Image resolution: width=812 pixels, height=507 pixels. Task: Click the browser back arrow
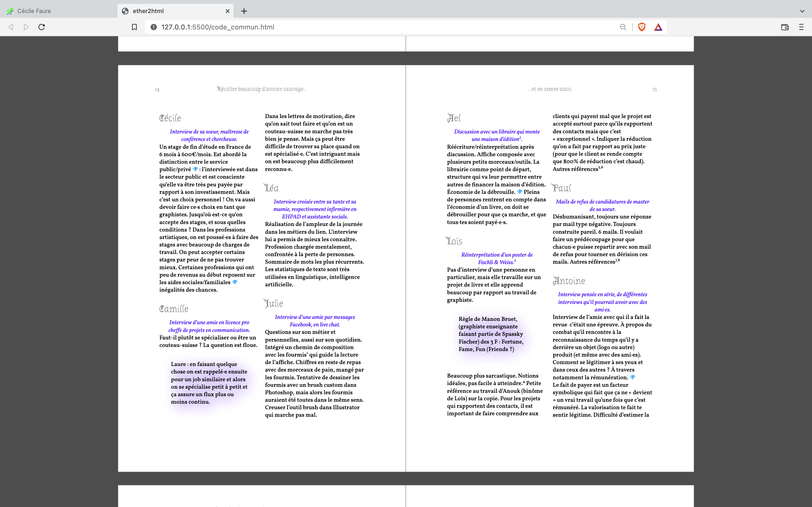[11, 27]
